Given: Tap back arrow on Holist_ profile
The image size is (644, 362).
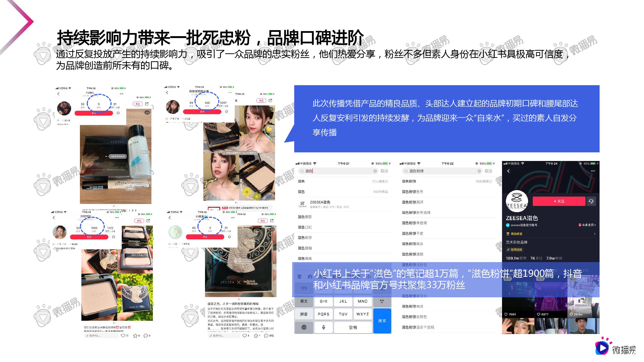Looking at the screenshot, I should (58, 94).
